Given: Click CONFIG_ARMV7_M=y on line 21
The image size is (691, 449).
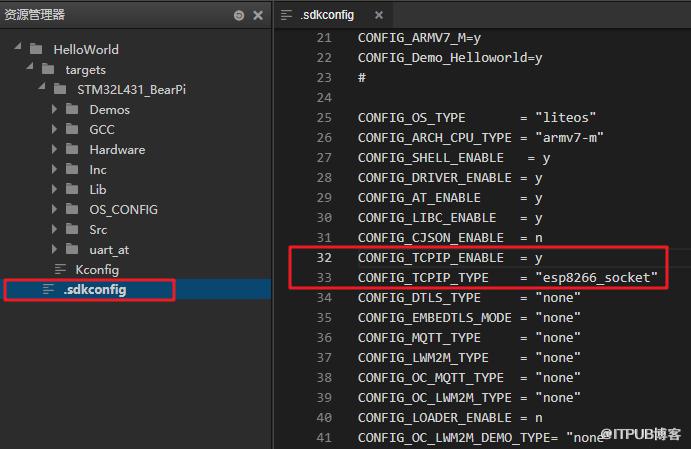Looking at the screenshot, I should pyautogui.click(x=419, y=38).
